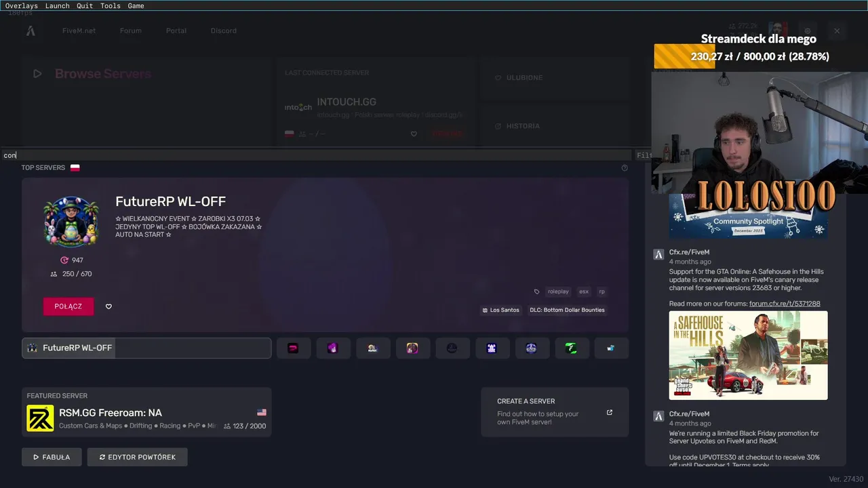The image size is (868, 488).
Task: Open the ULUBIONE favorites panel
Action: click(555, 77)
